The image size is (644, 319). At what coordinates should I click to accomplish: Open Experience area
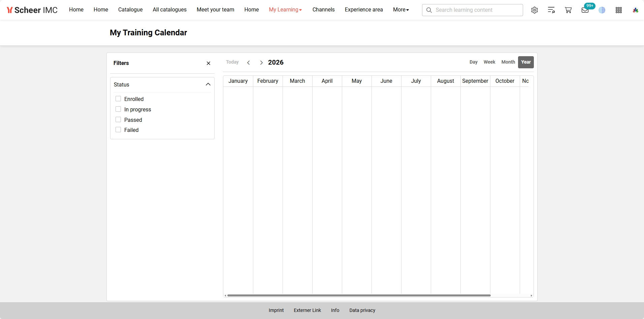pyautogui.click(x=364, y=10)
